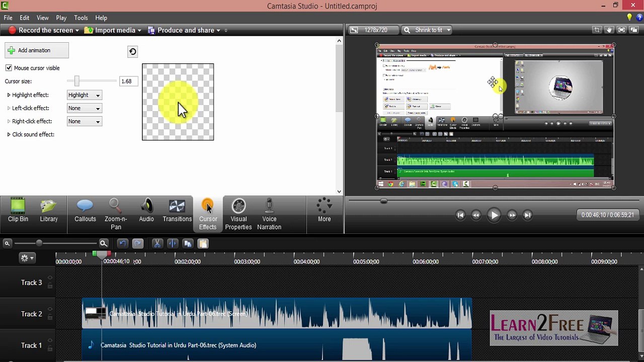Open the Tools menu

point(81,18)
